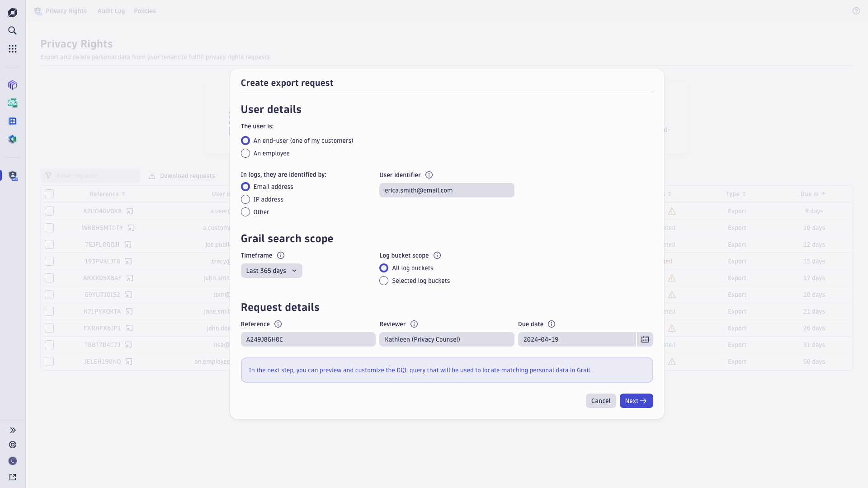Click the Cancel button to dismiss
Screen dimensions: 868x488
coord(600,400)
